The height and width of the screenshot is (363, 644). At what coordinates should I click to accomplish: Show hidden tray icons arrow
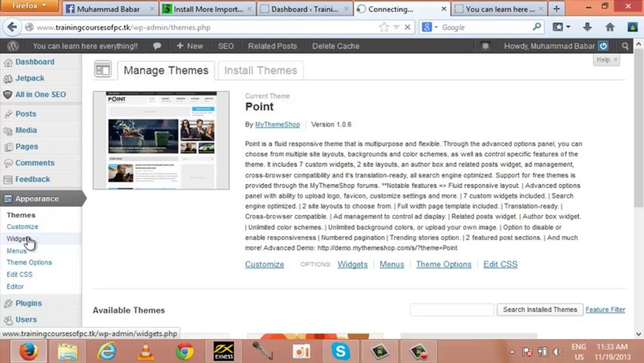[512, 352]
